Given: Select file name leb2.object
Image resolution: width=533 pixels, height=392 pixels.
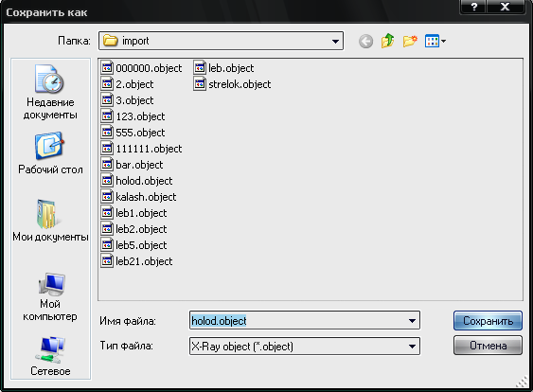Looking at the screenshot, I should click(141, 229).
